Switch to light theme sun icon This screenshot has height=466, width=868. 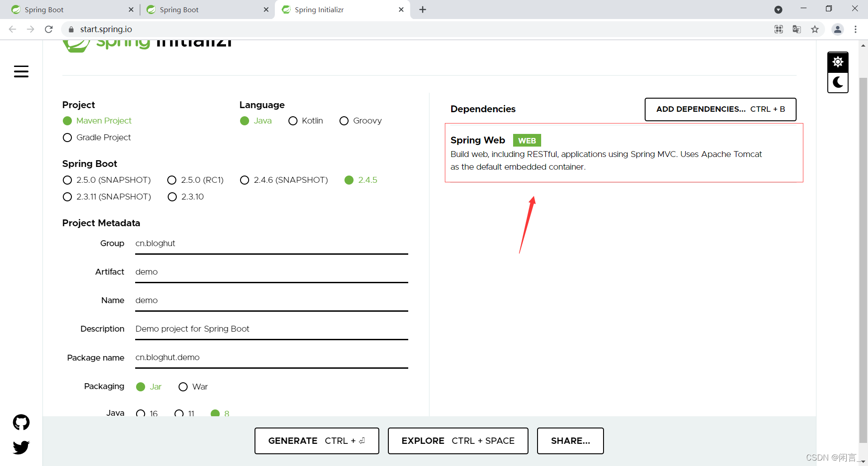tap(838, 62)
